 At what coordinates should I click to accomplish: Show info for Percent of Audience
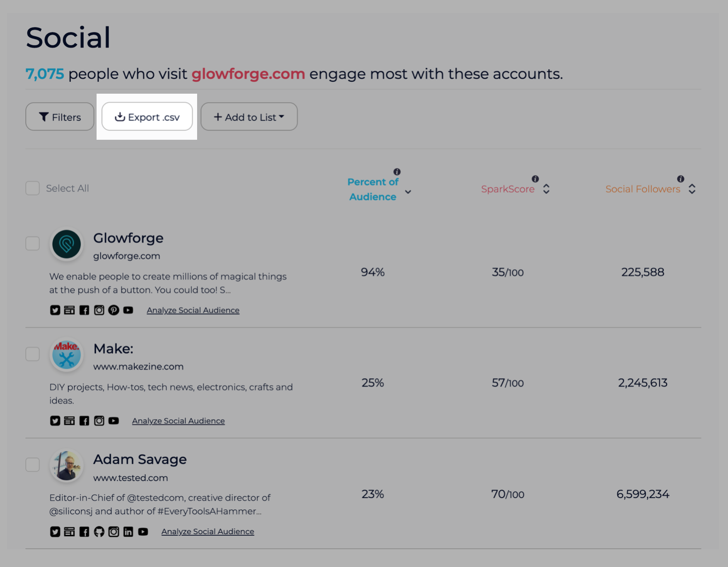click(x=397, y=172)
